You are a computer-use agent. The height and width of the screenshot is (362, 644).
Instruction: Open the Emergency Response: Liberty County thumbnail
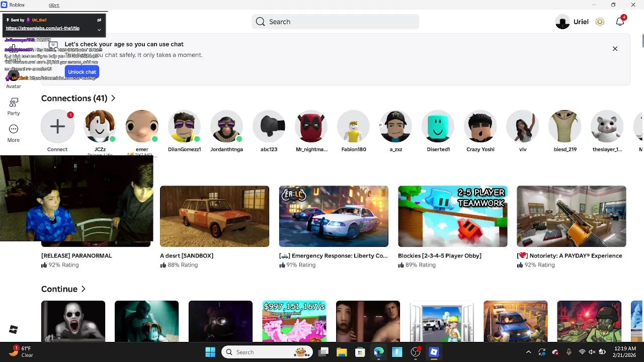tap(334, 216)
